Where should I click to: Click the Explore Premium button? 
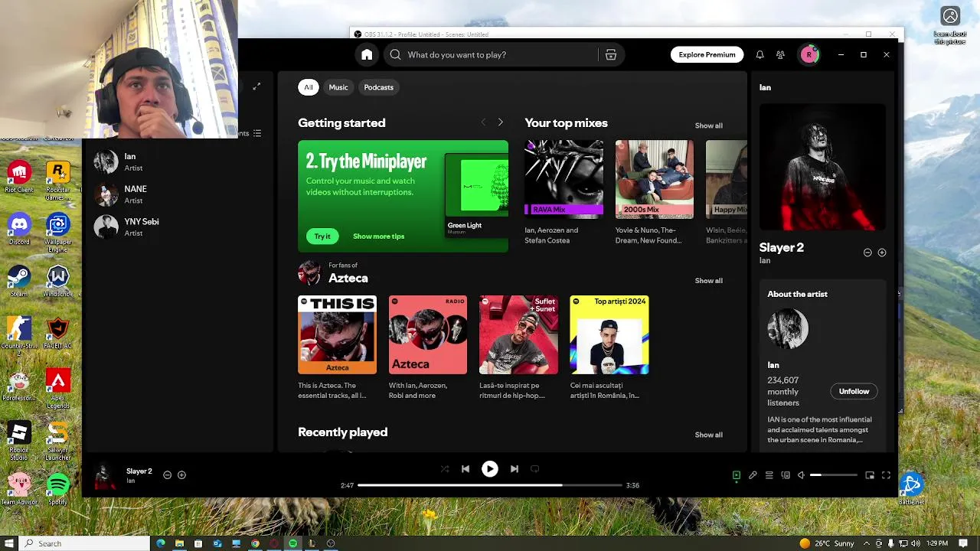707,54
